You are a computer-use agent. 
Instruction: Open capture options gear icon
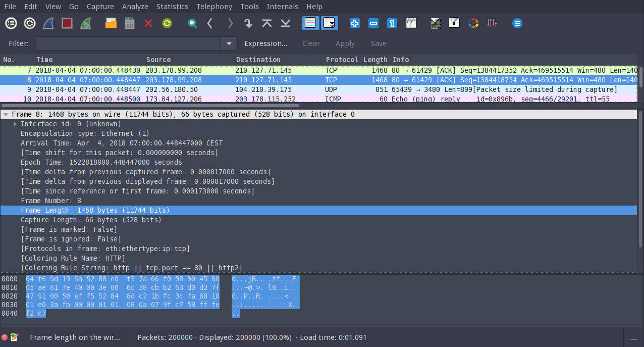30,23
